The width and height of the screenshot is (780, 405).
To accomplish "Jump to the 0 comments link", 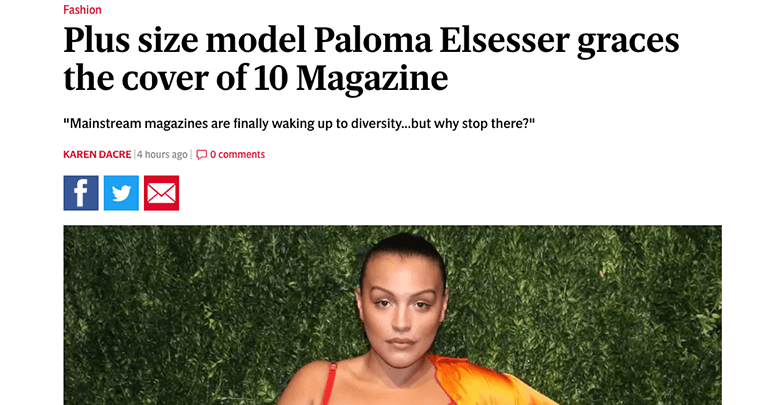I will pos(237,155).
